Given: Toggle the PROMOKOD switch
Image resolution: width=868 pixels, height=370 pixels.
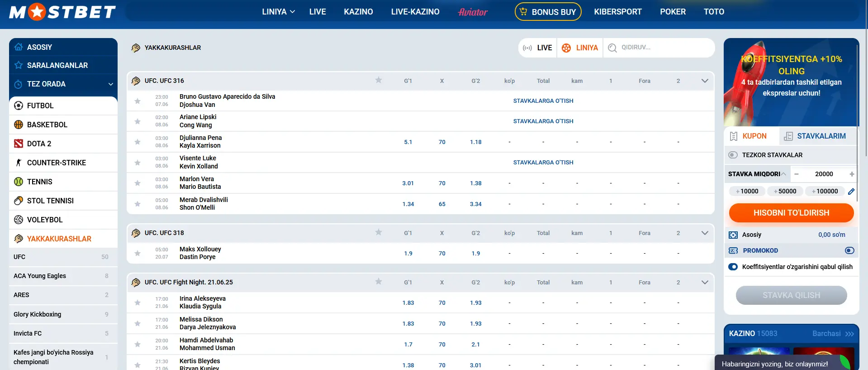Looking at the screenshot, I should pos(849,250).
